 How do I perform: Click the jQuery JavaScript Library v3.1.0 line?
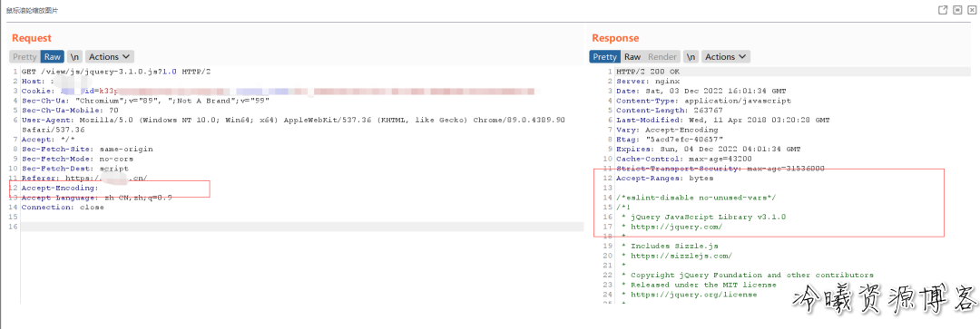704,217
